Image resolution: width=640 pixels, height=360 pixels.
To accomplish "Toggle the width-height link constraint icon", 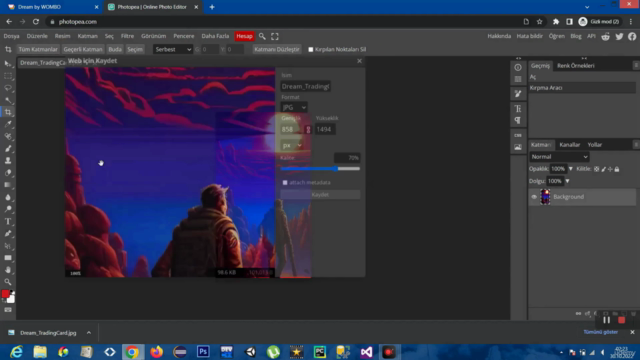I will click(308, 129).
